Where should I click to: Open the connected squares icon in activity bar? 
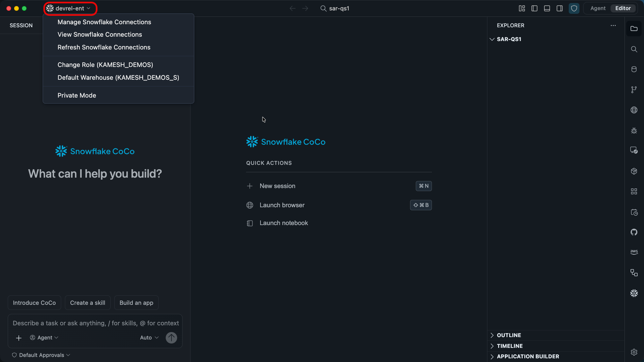[634, 273]
